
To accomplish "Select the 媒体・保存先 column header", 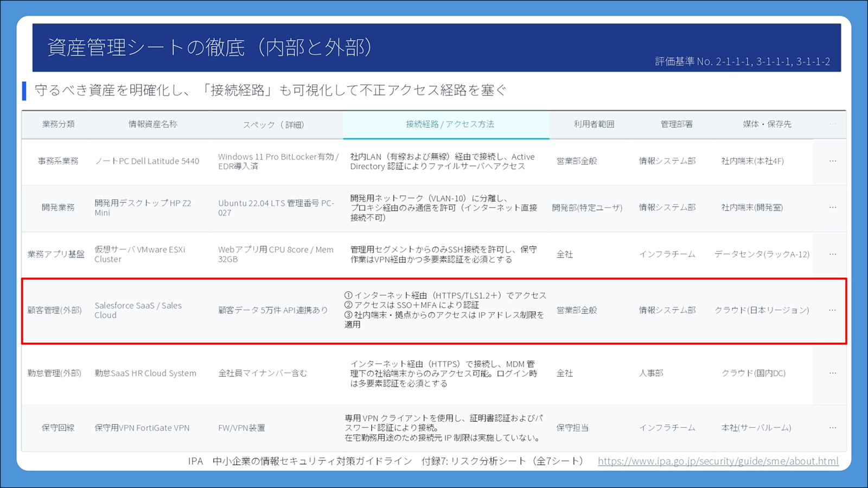I will tap(767, 124).
